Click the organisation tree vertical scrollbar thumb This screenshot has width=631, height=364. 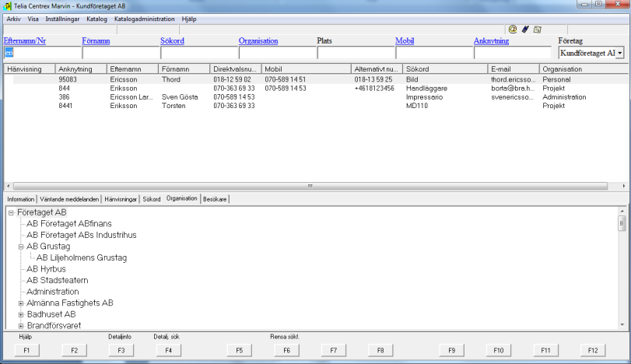coord(622,223)
